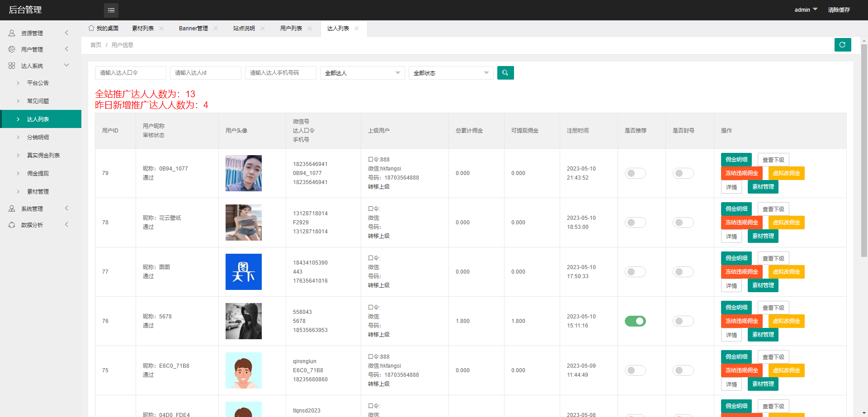Click the search magnifier icon button

505,73
